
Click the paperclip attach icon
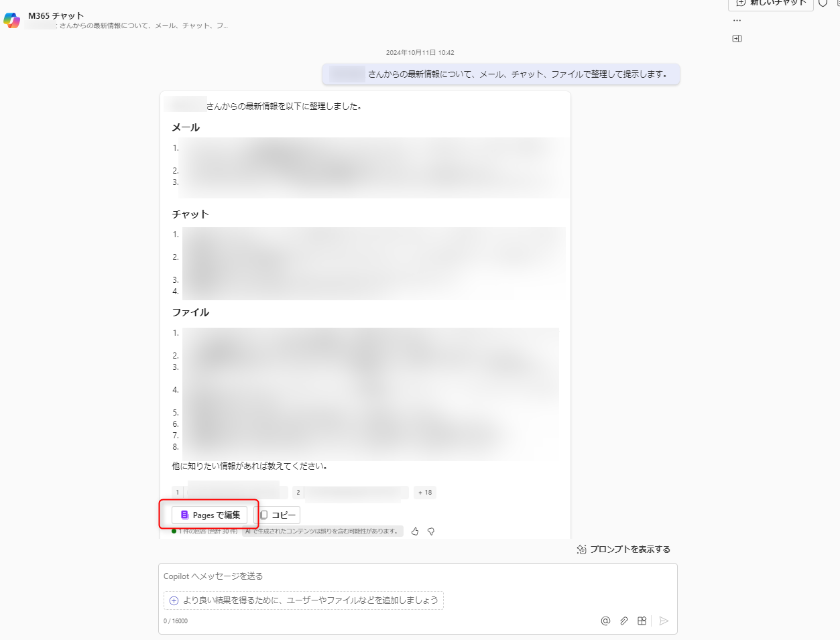coord(624,621)
